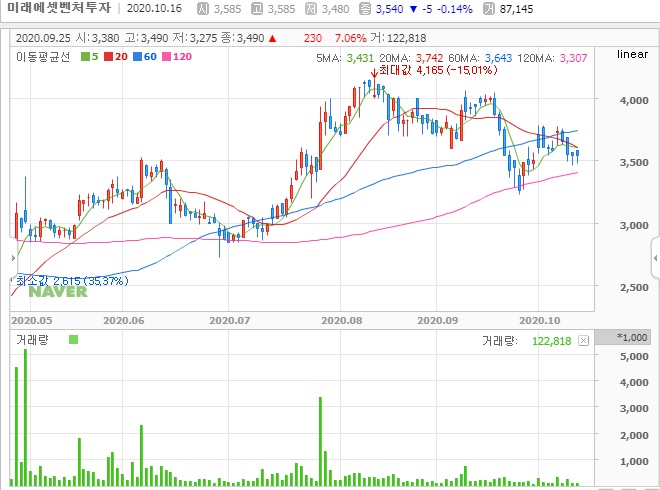This screenshot has width=660, height=490.
Task: Click the 3,500 price axis label
Action: point(634,162)
